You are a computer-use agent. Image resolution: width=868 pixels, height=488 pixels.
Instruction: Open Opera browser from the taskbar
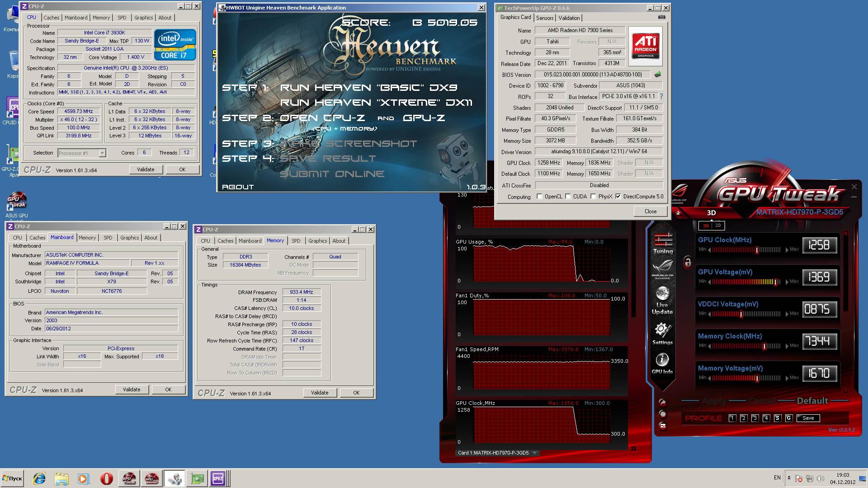(106, 479)
